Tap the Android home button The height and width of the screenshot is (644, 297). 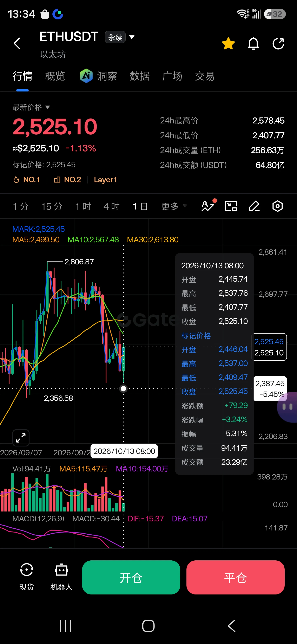(x=148, y=626)
